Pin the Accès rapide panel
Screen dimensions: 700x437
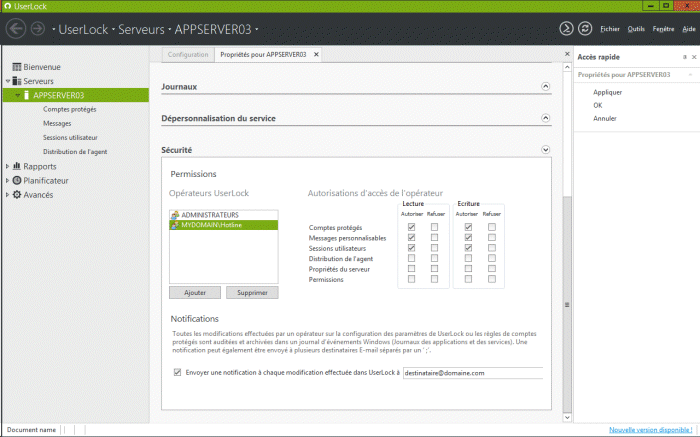click(x=684, y=57)
